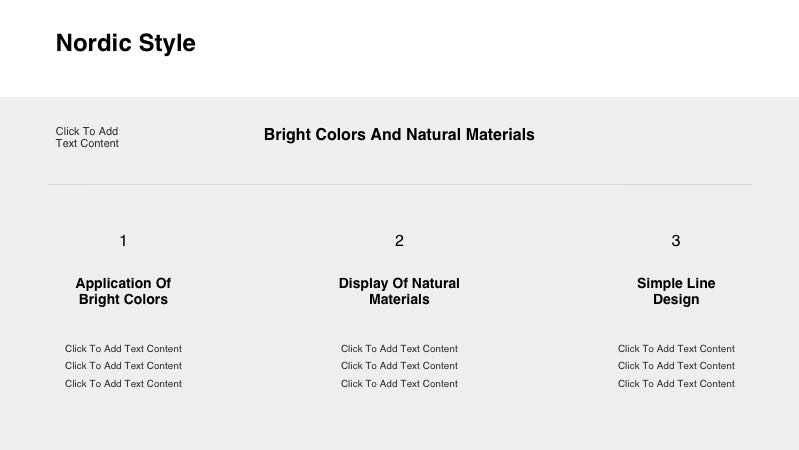Click the "Application Of Bright Colors" subheading

pos(123,291)
